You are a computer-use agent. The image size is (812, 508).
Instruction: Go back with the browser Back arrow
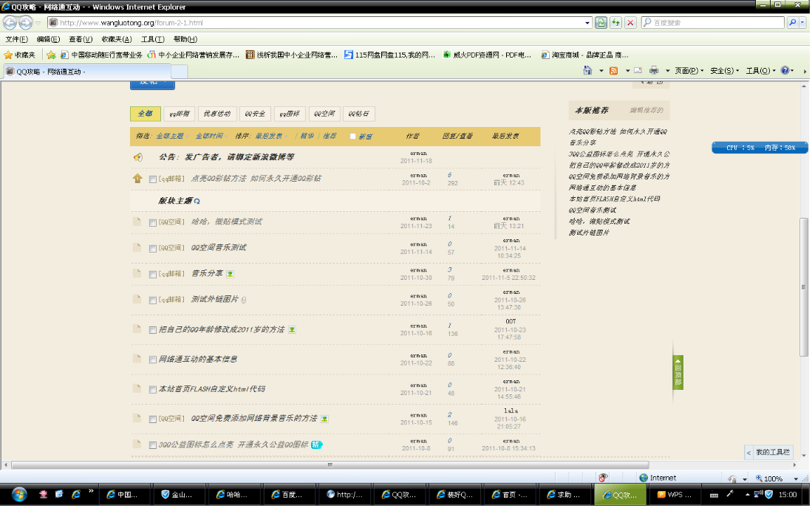click(10, 23)
